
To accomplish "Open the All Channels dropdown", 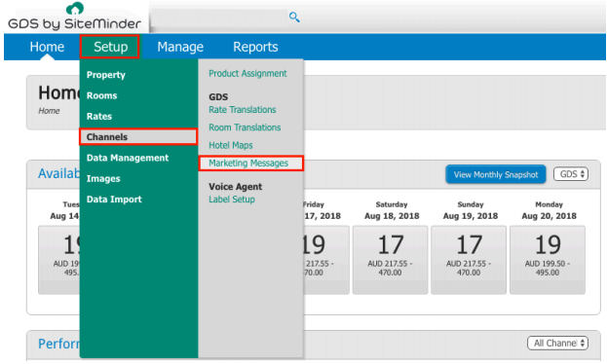I will click(x=557, y=344).
